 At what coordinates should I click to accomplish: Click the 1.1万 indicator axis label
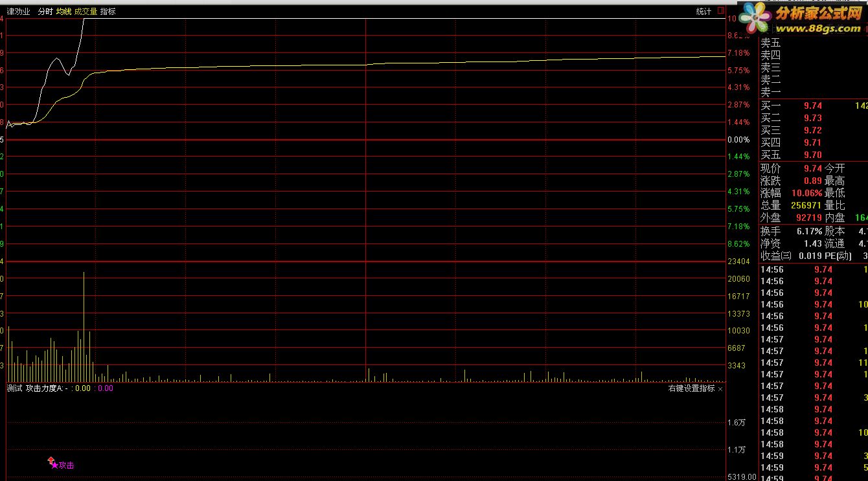pyautogui.click(x=737, y=450)
